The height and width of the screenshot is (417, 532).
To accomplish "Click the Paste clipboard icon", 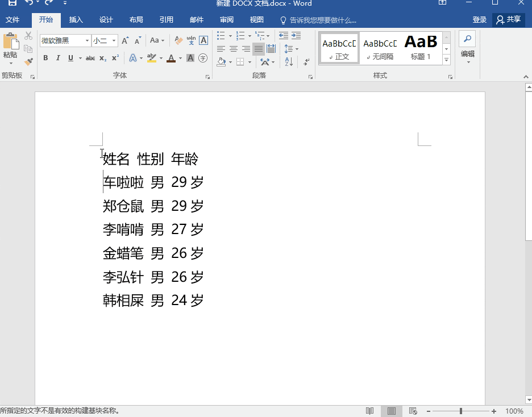I will click(10, 45).
